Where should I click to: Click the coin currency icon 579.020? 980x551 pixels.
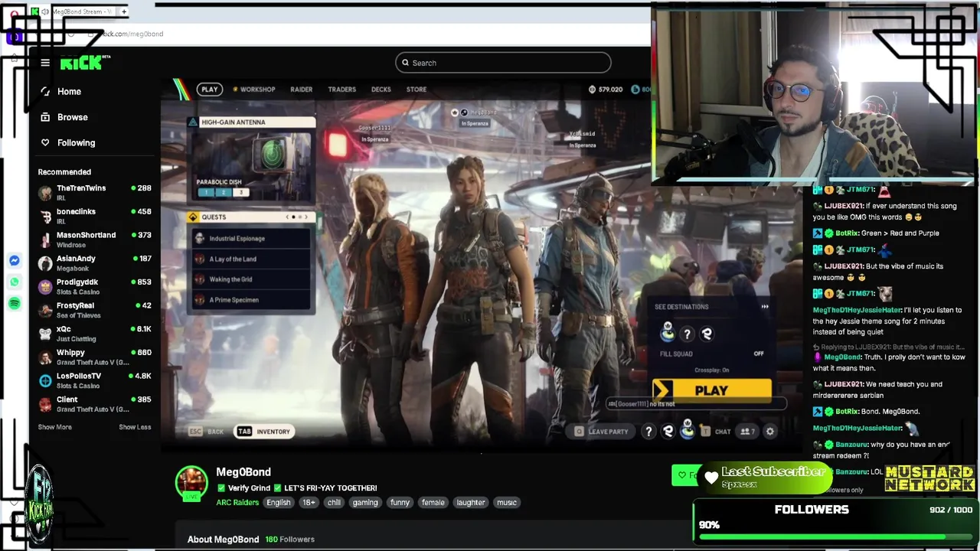tap(592, 90)
